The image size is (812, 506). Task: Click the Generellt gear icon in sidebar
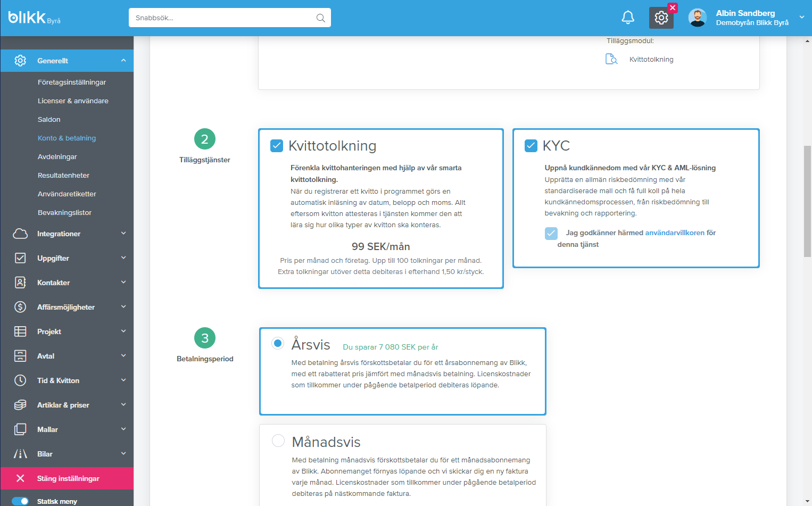pos(20,61)
